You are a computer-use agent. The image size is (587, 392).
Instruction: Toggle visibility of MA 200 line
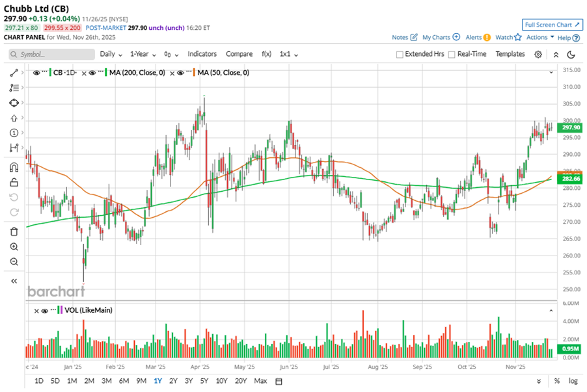click(x=92, y=73)
